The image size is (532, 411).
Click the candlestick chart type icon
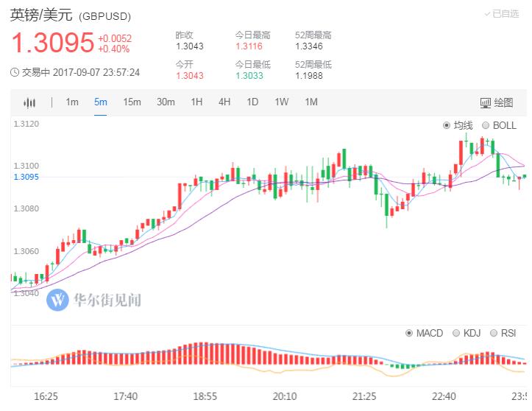coord(29,102)
